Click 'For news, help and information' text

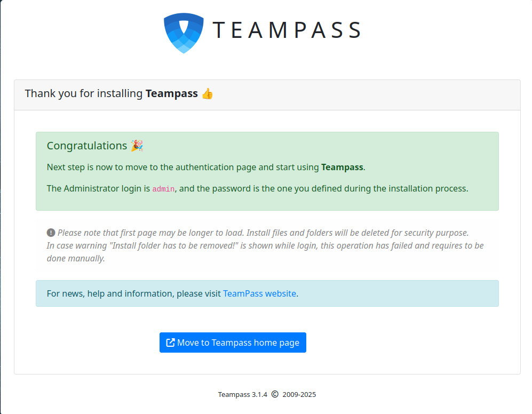[x=133, y=293]
